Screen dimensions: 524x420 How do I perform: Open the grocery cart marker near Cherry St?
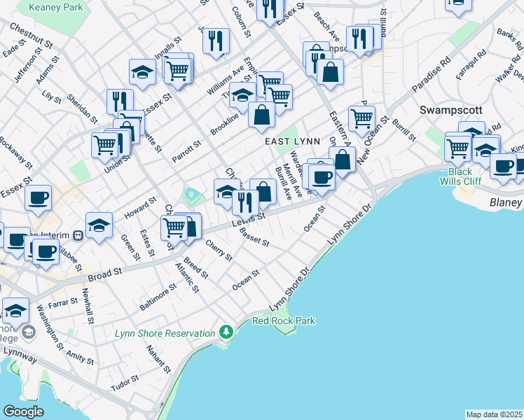pos(174,228)
